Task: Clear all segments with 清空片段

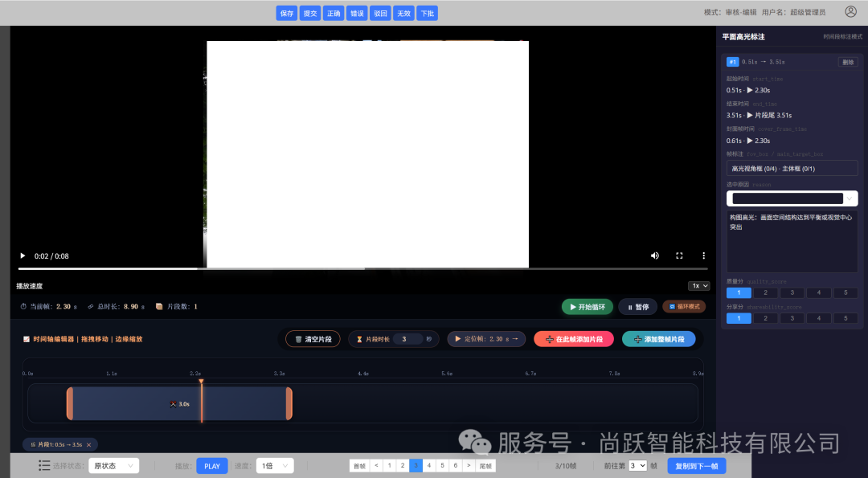Action: [313, 339]
